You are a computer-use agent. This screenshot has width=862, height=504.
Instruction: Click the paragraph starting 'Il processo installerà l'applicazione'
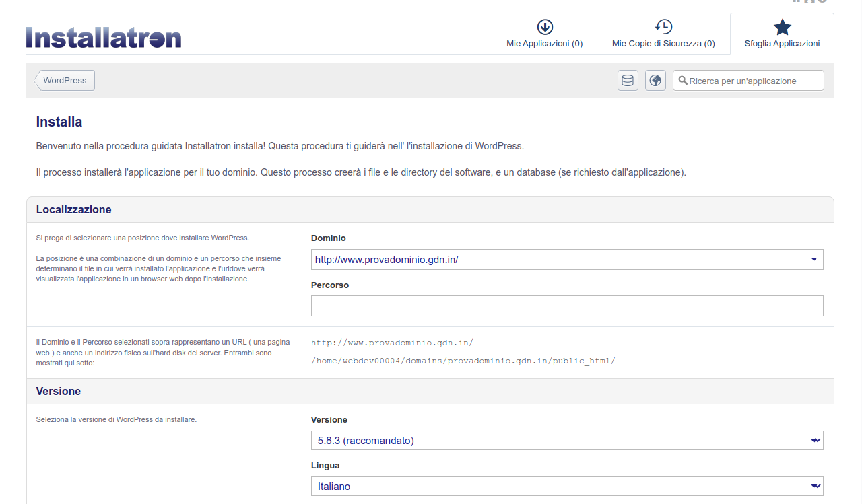pyautogui.click(x=361, y=172)
